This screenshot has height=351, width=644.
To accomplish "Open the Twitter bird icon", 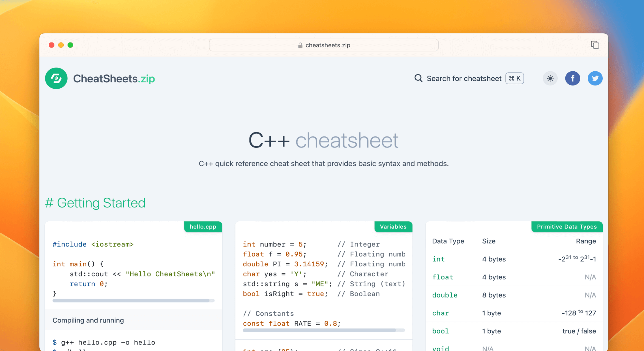I will [x=595, y=78].
